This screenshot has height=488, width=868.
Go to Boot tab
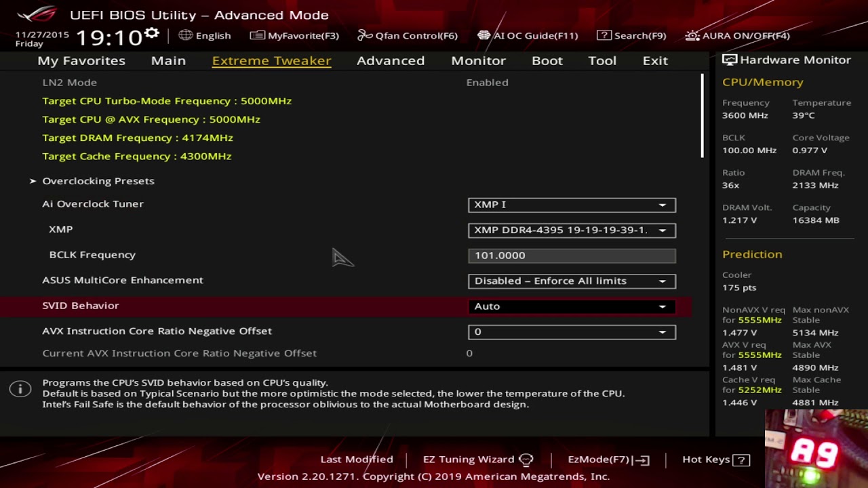point(547,60)
